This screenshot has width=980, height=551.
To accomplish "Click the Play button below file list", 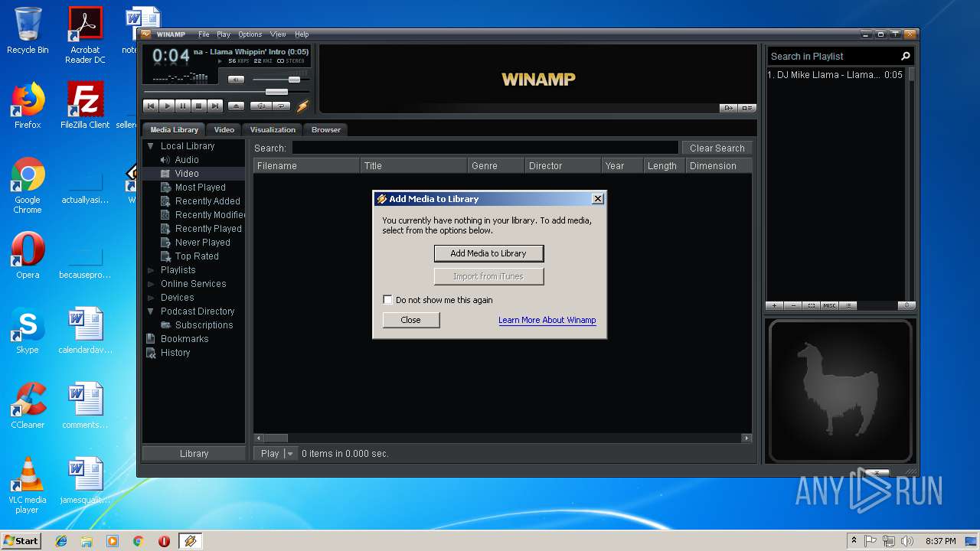I will coord(269,454).
